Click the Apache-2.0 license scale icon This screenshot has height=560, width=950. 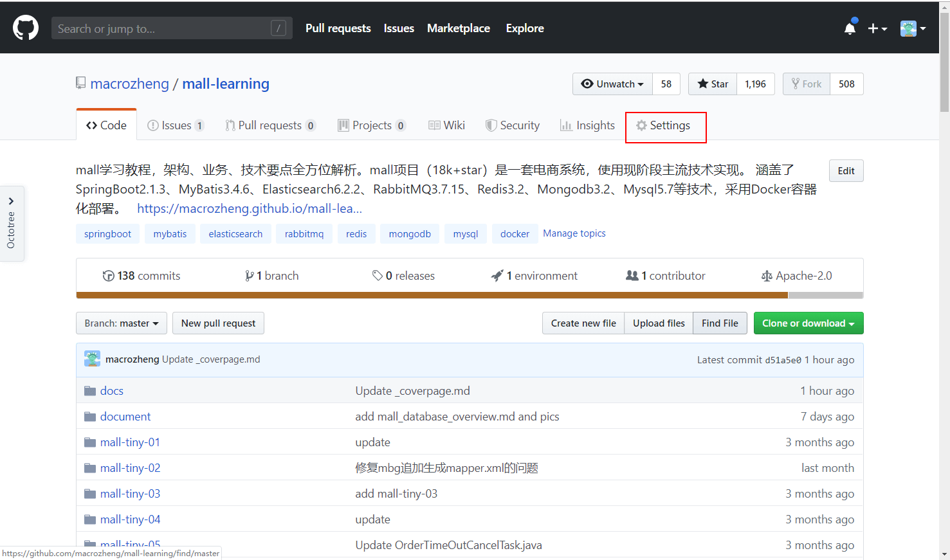tap(767, 276)
